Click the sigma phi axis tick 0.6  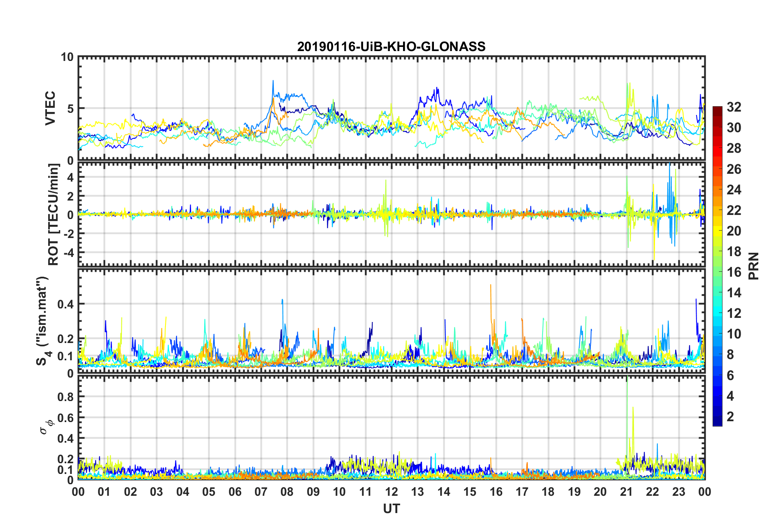click(65, 418)
